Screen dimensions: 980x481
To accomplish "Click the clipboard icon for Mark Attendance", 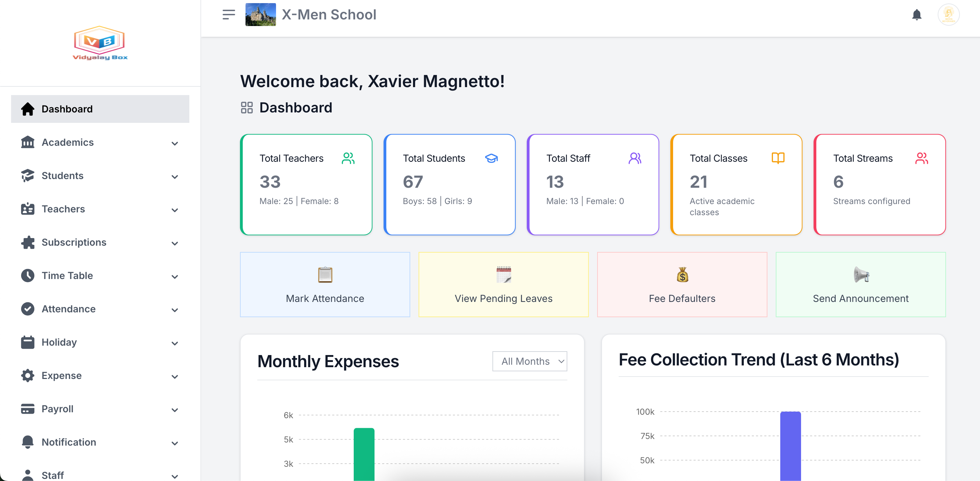I will (x=325, y=275).
